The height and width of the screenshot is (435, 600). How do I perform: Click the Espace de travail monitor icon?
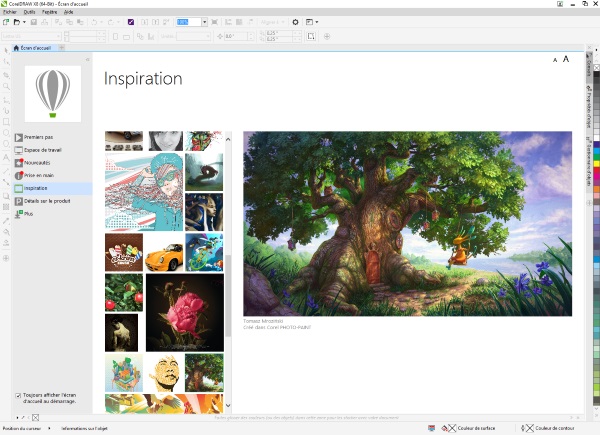point(19,150)
